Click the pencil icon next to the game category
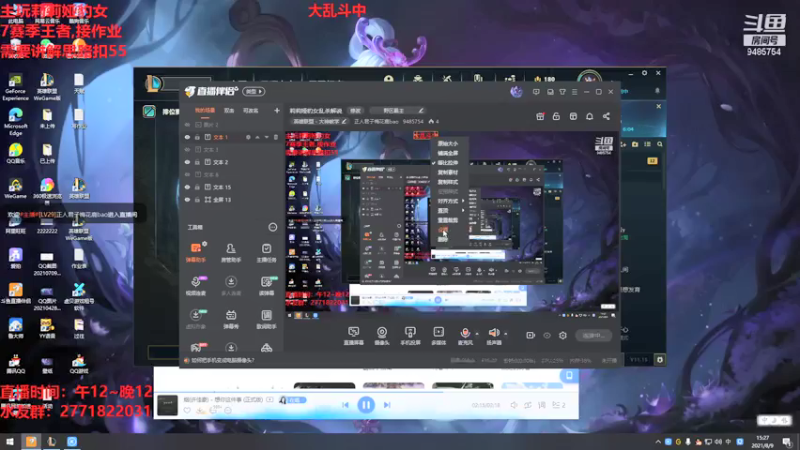This screenshot has height=450, width=800. (x=344, y=121)
